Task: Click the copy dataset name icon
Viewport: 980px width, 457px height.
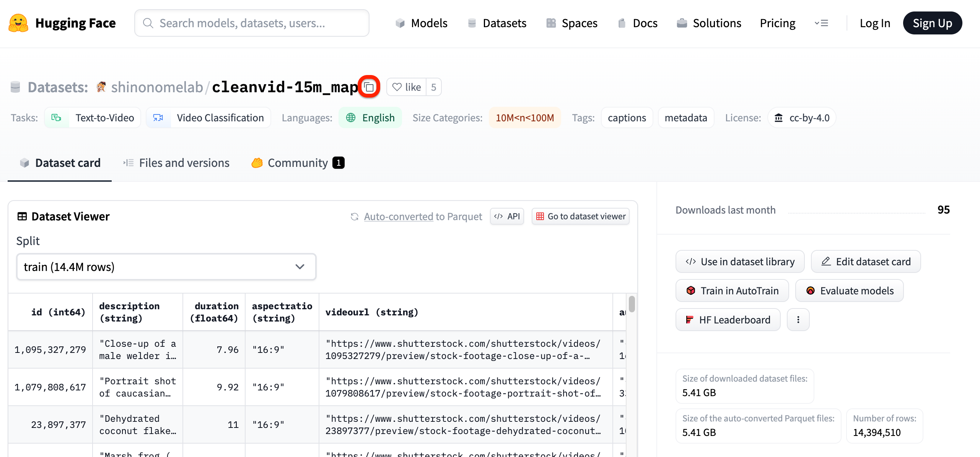Action: [369, 87]
